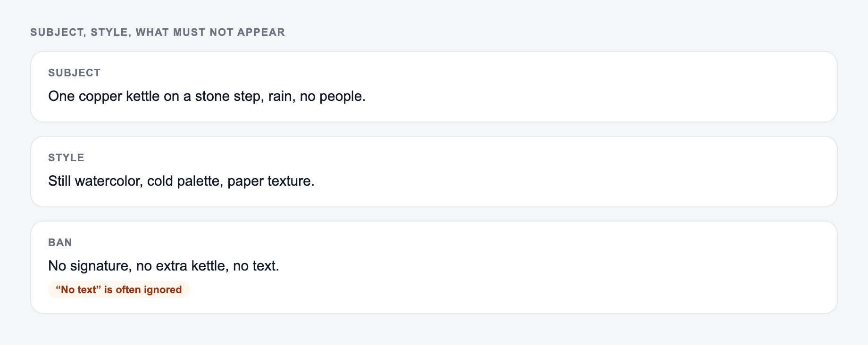Click "paper texture" in the style description

(269, 181)
